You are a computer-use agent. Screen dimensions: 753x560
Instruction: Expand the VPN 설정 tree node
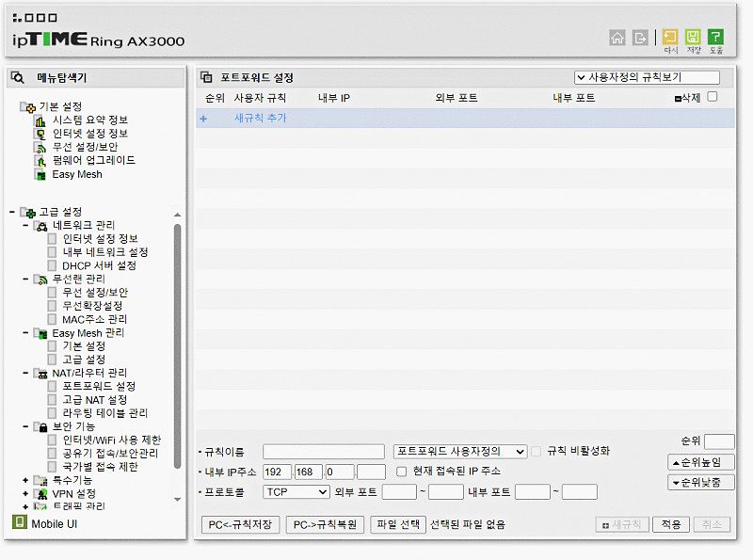coord(25,493)
